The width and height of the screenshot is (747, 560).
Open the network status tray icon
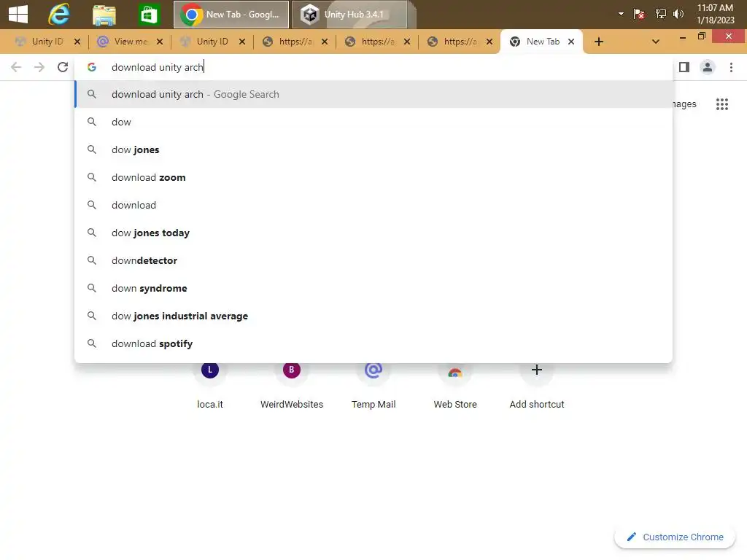click(660, 14)
